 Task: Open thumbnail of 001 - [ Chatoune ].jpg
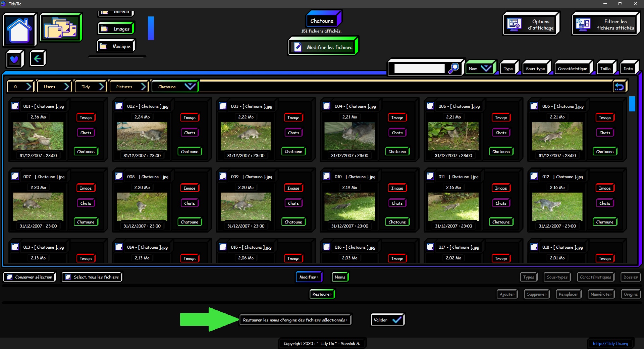[x=38, y=136]
